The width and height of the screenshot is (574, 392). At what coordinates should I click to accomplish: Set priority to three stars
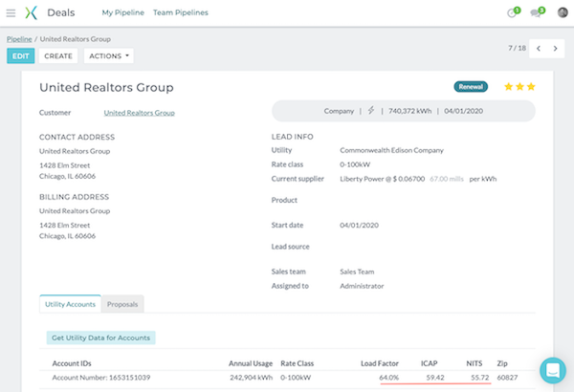click(x=531, y=87)
